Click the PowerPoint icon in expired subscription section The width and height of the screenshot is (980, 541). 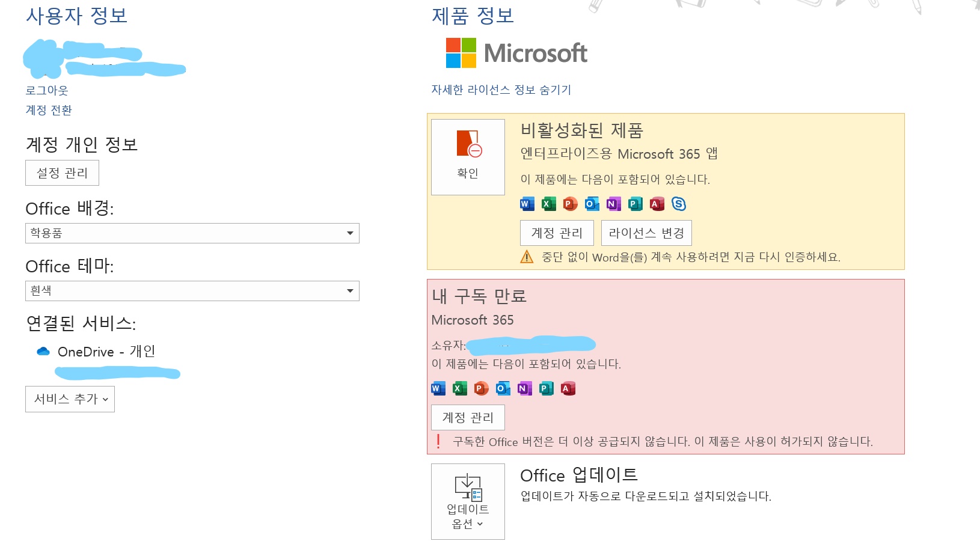(482, 388)
